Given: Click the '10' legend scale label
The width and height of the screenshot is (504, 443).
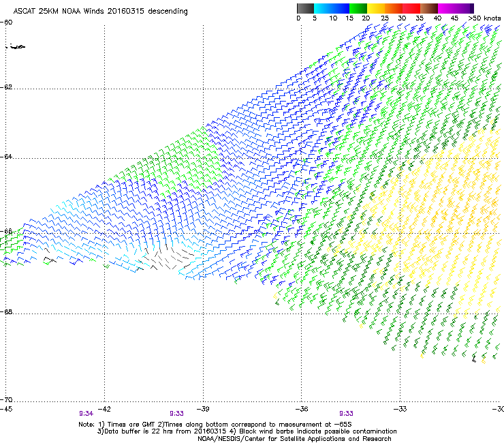Looking at the screenshot, I should (333, 18).
